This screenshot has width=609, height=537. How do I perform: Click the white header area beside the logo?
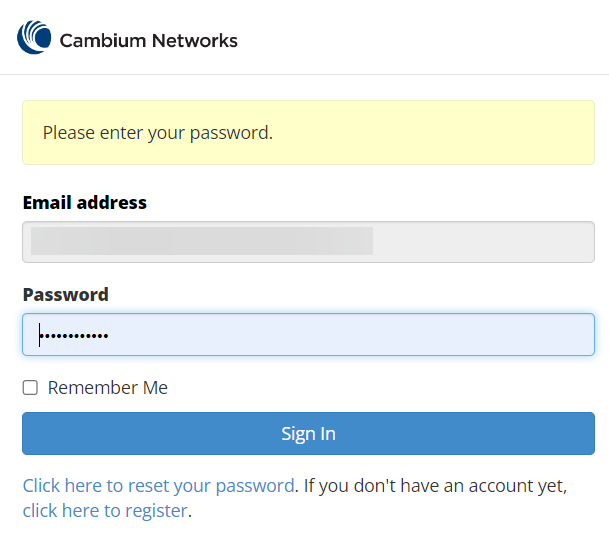420,40
